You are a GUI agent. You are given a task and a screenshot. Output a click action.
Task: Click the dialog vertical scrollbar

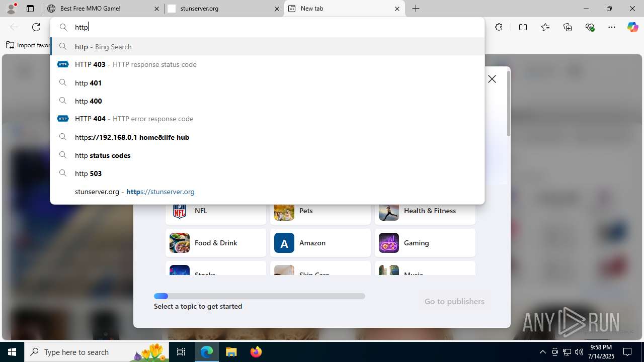click(x=508, y=104)
